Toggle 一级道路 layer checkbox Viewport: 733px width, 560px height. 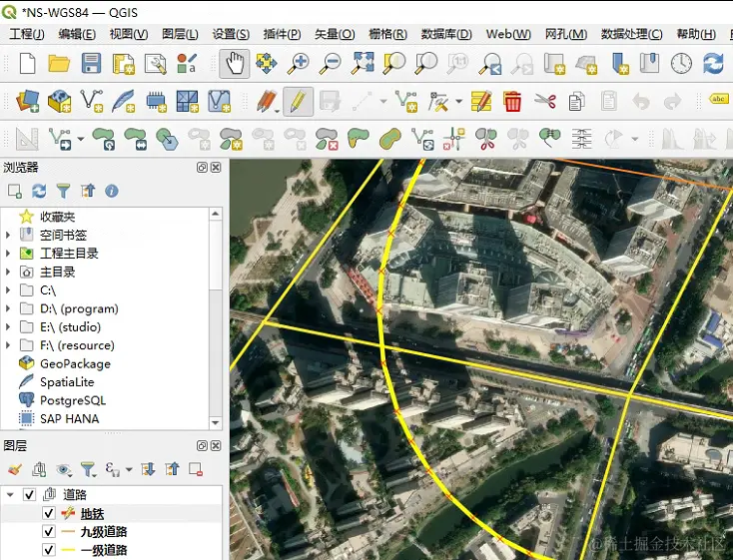coord(49,550)
